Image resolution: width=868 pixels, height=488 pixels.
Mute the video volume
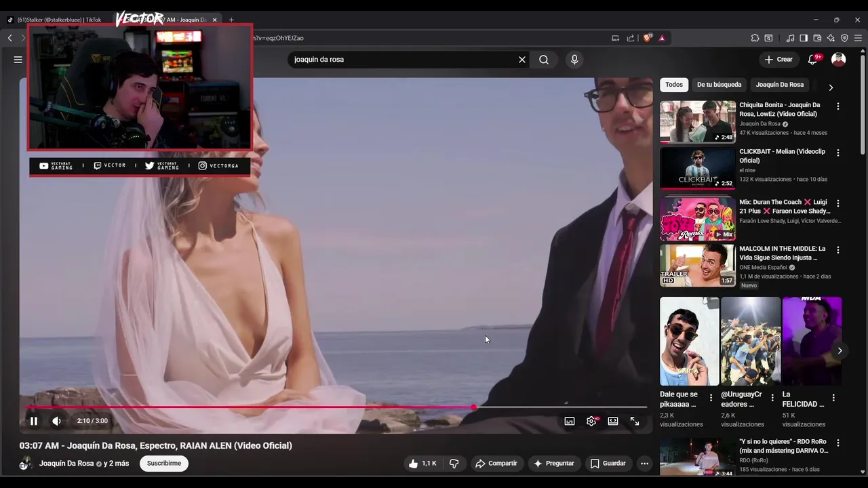point(56,421)
